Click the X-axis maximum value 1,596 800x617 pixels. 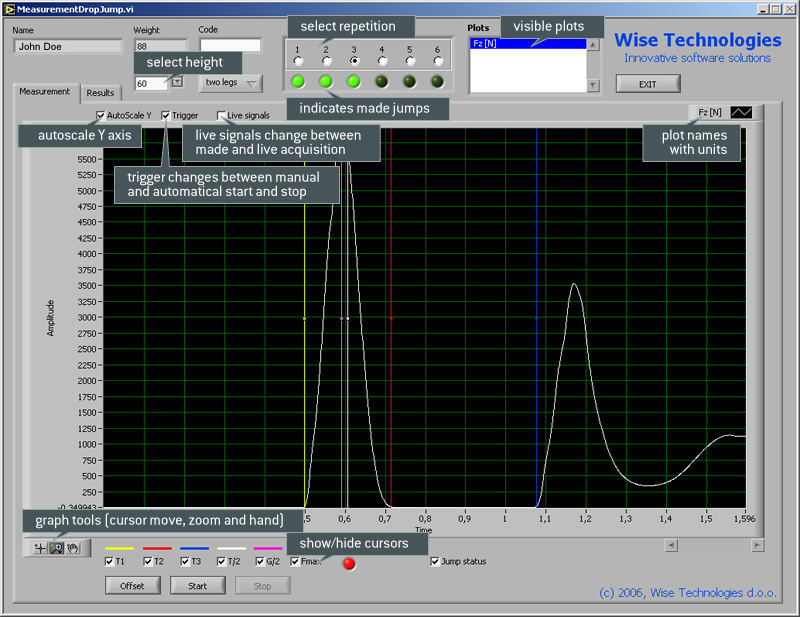coord(744,519)
